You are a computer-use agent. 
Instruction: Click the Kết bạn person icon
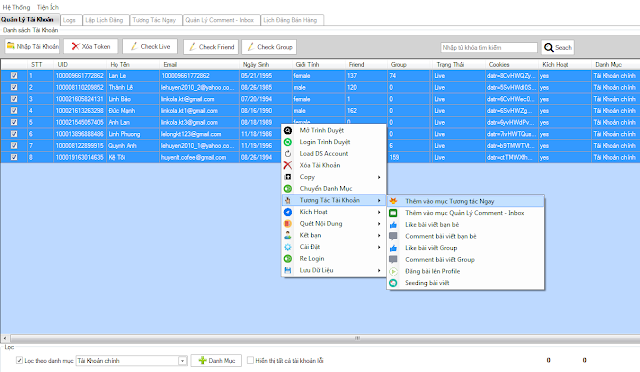[288, 235]
